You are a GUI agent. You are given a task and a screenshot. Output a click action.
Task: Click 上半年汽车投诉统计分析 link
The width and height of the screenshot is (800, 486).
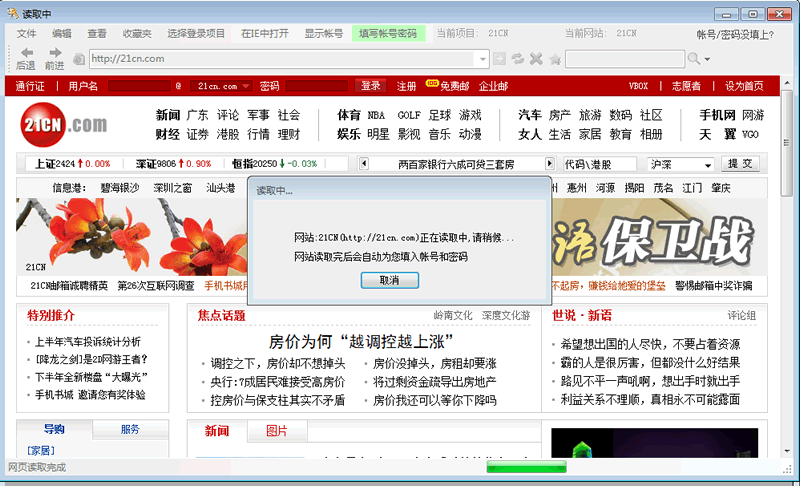point(87,342)
